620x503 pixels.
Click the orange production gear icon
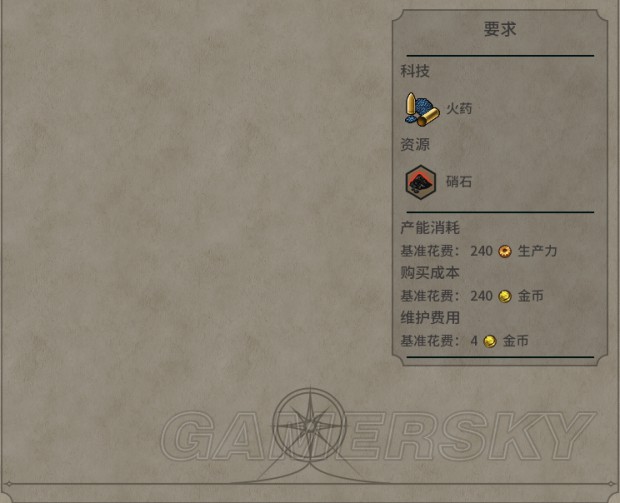[x=505, y=252]
